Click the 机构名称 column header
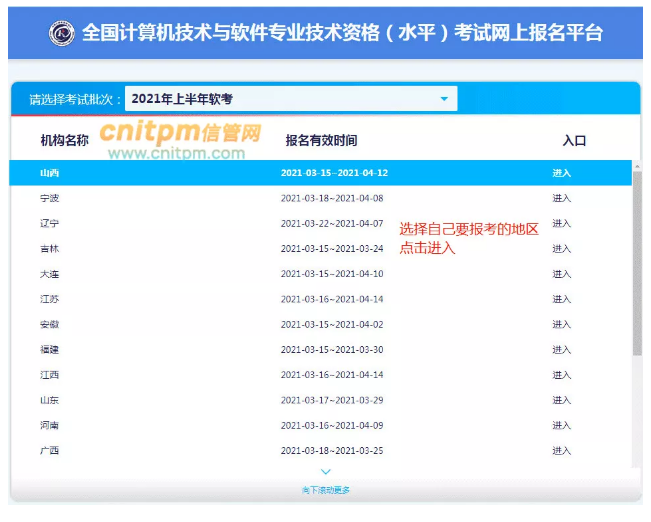Screen dimensions: 651x522 pos(64,141)
